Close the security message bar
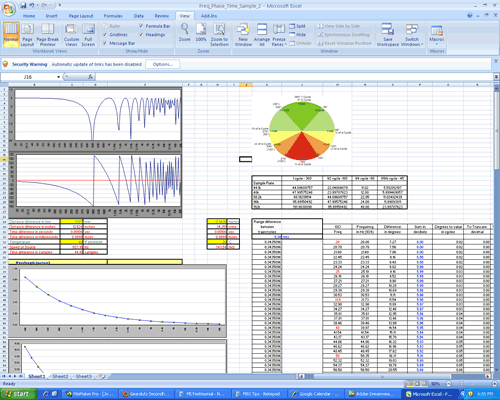 pos(495,61)
